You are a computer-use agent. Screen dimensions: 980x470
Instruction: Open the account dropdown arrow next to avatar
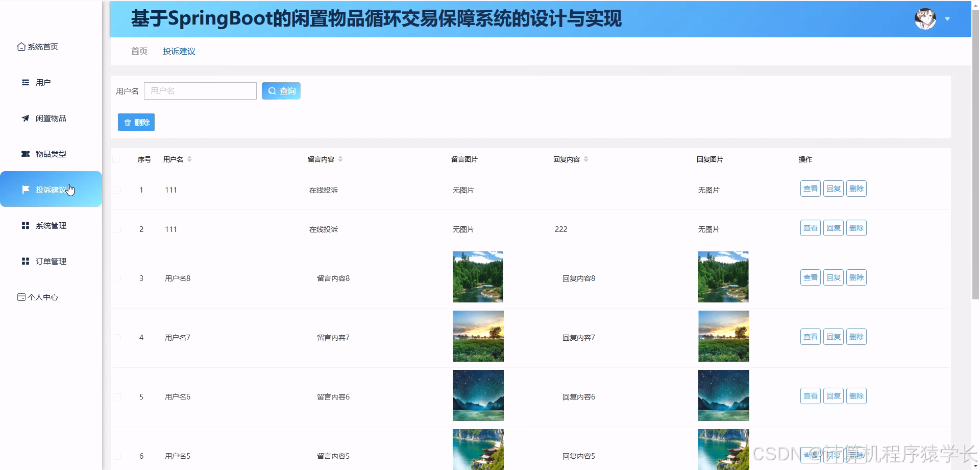click(947, 19)
